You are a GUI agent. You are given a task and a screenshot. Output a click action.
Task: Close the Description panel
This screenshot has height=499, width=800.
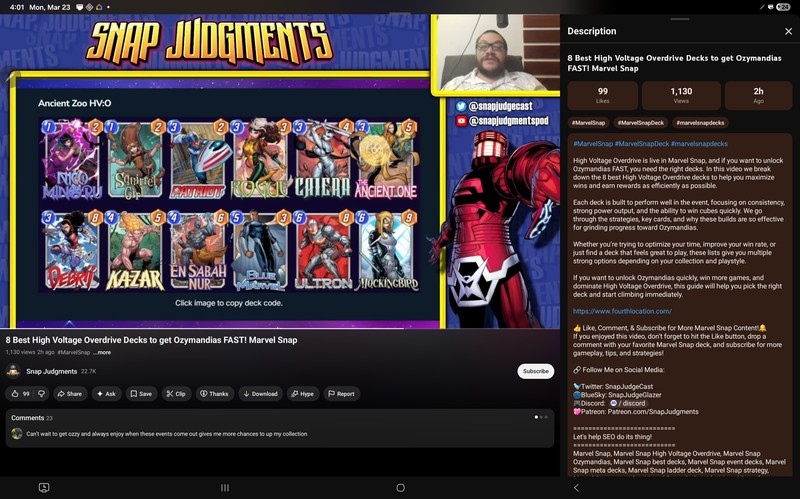point(788,31)
